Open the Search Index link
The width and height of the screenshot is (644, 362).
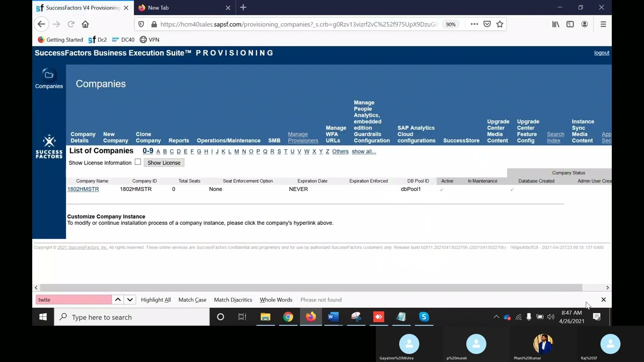[555, 137]
